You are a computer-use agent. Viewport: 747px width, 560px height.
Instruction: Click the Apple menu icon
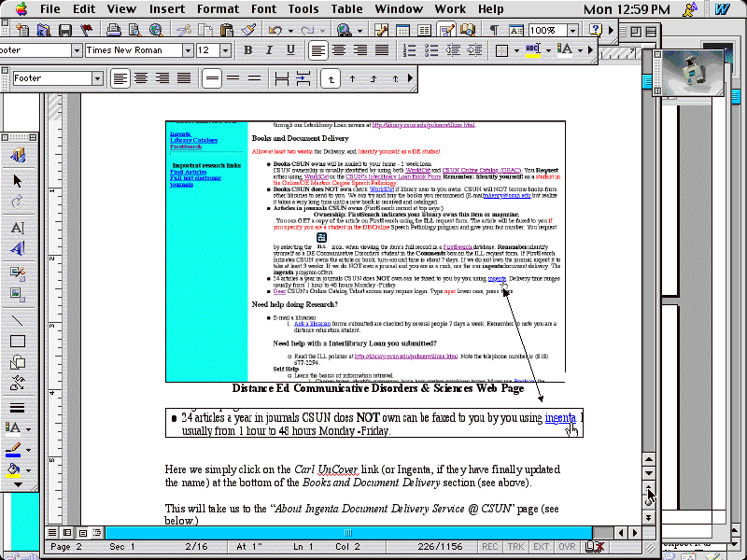(x=21, y=9)
